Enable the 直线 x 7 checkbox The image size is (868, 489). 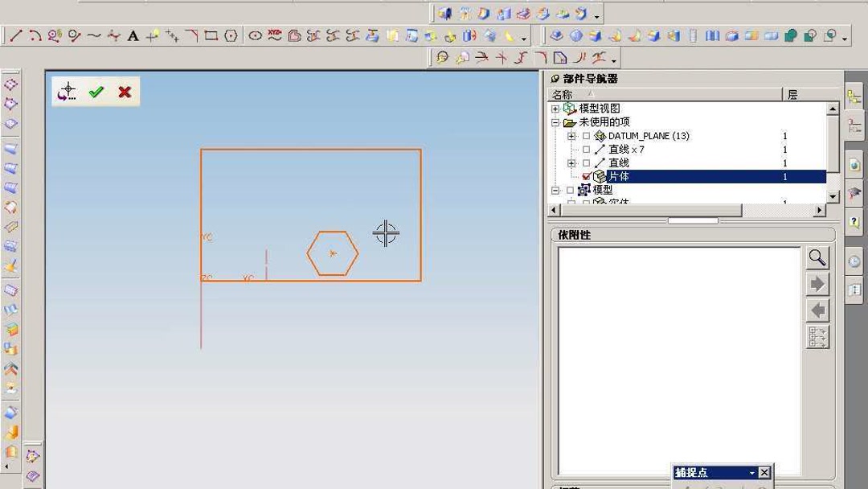[586, 149]
